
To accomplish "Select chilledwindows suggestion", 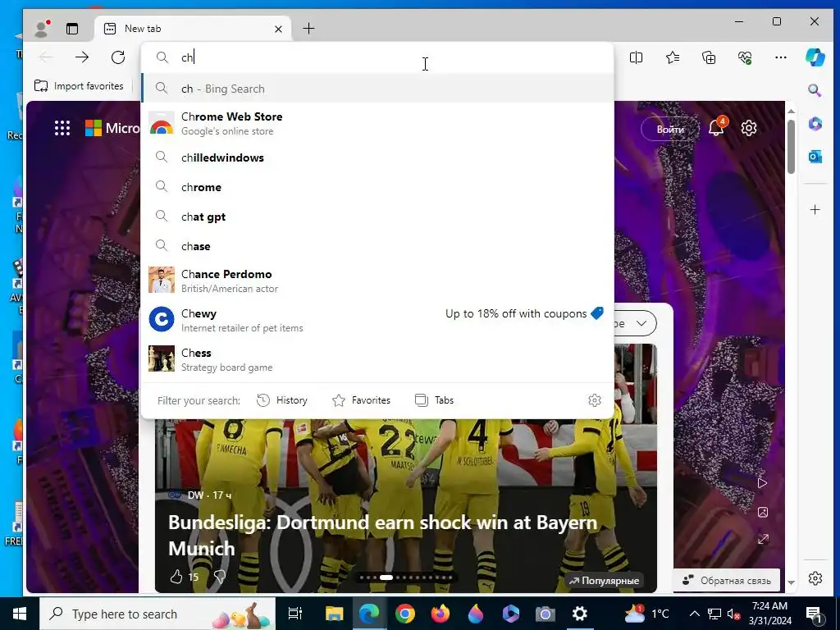I will [377, 157].
